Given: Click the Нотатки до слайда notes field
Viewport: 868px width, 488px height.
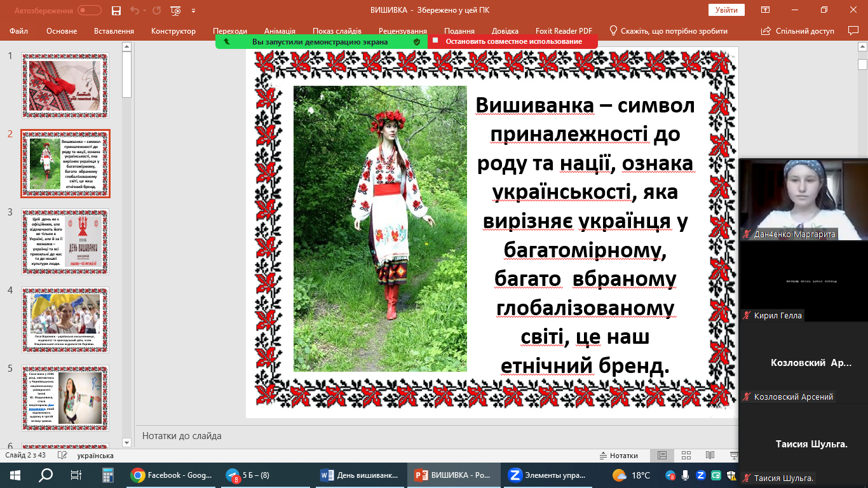Looking at the screenshot, I should coord(437,436).
